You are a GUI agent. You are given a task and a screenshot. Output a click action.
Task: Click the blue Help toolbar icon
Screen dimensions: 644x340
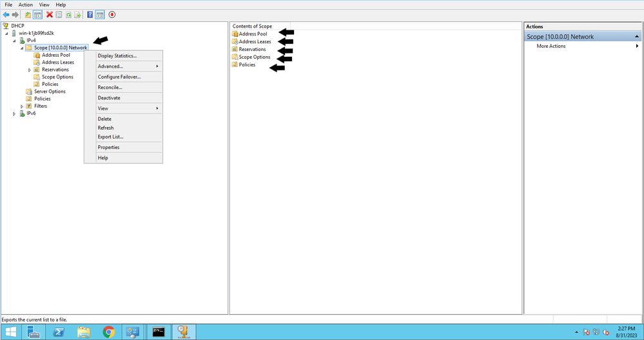(90, 14)
